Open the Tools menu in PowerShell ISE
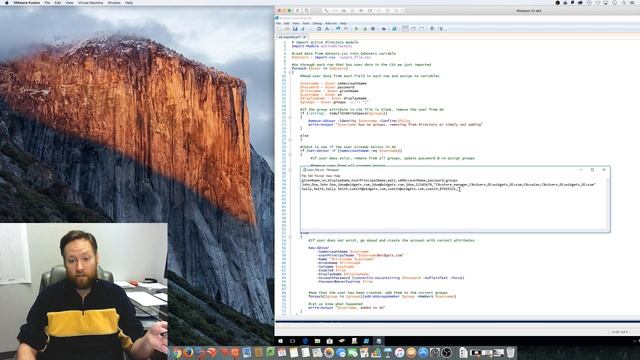The width and height of the screenshot is (640, 360). tap(306, 23)
